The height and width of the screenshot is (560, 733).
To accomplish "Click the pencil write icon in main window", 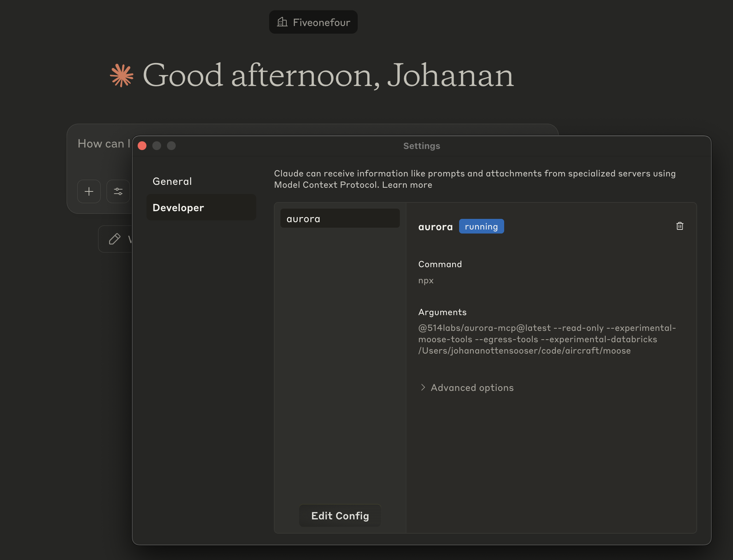I will (x=115, y=239).
